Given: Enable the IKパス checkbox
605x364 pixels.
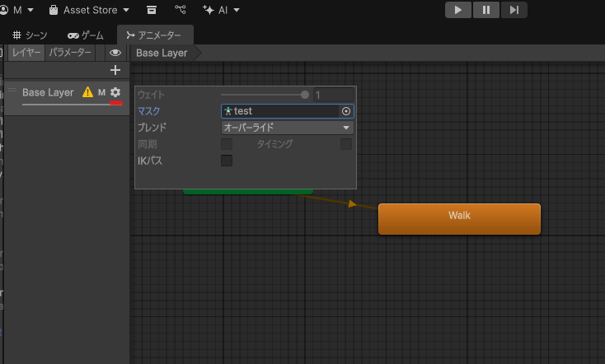Looking at the screenshot, I should 227,161.
